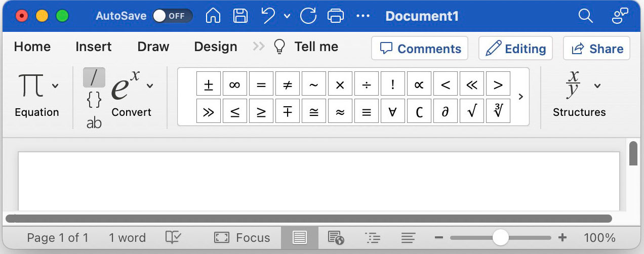
Task: Click the Search magnifier icon
Action: click(585, 16)
